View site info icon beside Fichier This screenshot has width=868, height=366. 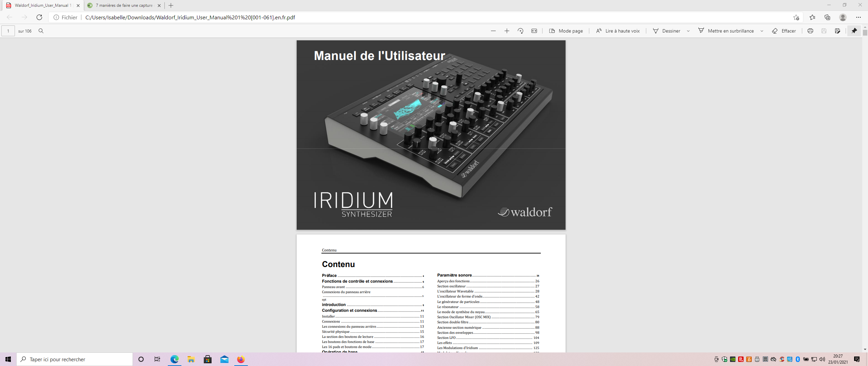pyautogui.click(x=56, y=17)
